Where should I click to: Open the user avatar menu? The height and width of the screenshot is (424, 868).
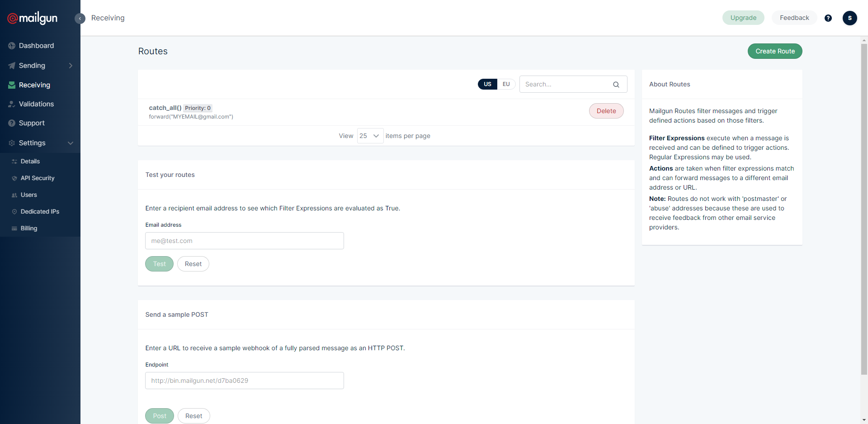(x=850, y=18)
